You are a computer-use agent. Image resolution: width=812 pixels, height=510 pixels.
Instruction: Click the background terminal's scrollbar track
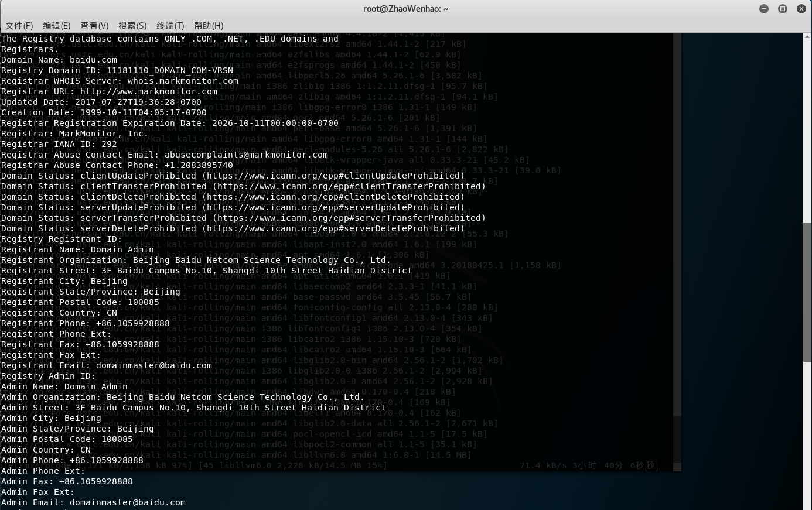(677, 234)
